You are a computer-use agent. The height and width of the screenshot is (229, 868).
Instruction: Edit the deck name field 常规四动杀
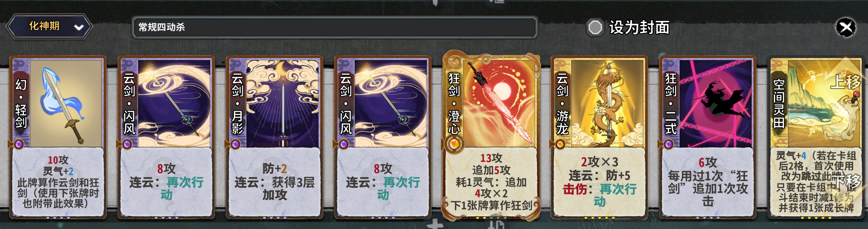(334, 27)
